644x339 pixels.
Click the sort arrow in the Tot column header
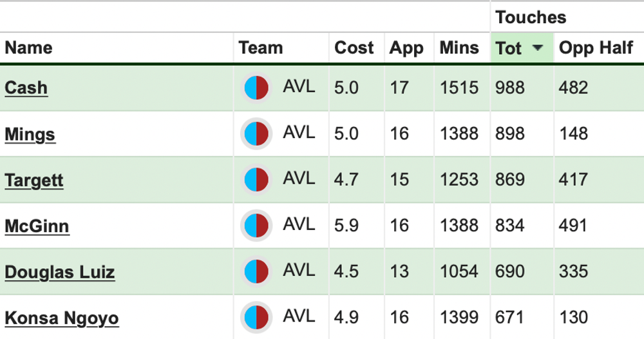point(538,48)
